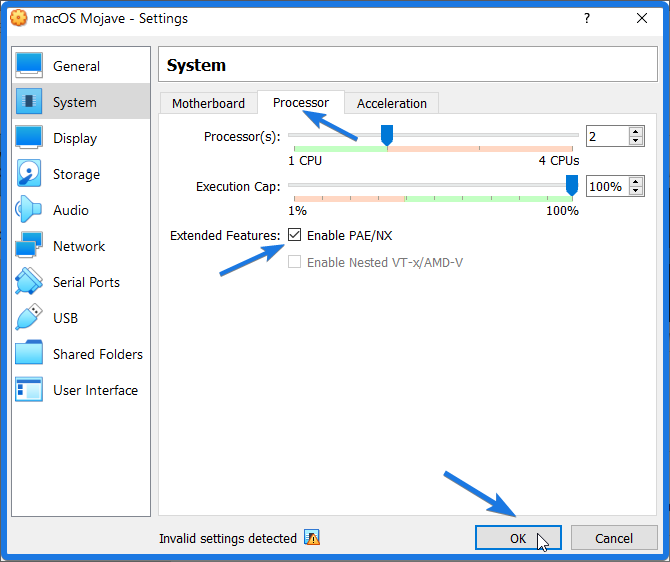This screenshot has width=670, height=562.
Task: Click the Execution Cap slider handle
Action: (572, 186)
